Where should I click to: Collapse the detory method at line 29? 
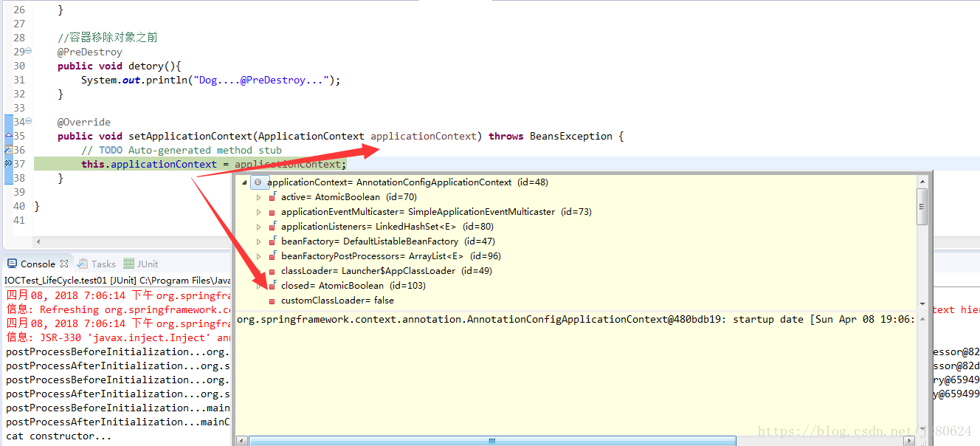(28, 52)
